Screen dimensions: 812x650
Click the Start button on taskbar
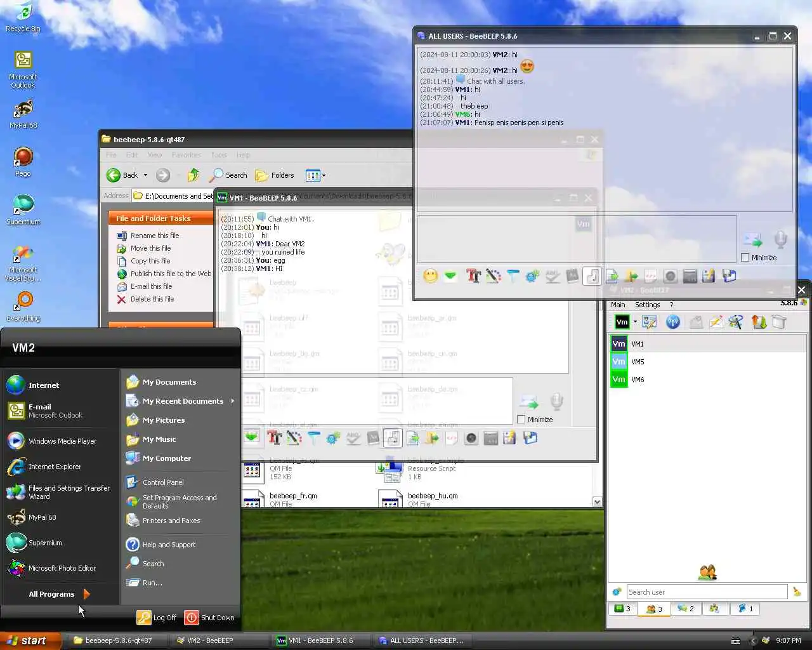pos(30,640)
